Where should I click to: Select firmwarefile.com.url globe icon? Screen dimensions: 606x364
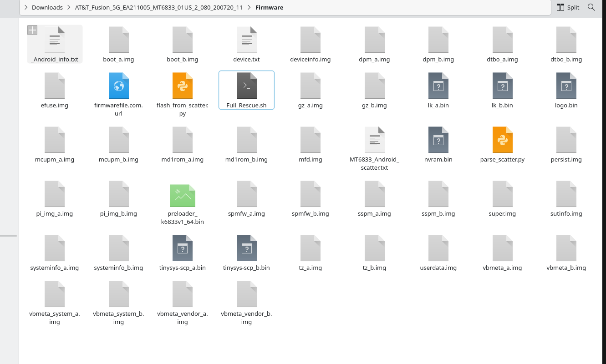[x=118, y=86]
